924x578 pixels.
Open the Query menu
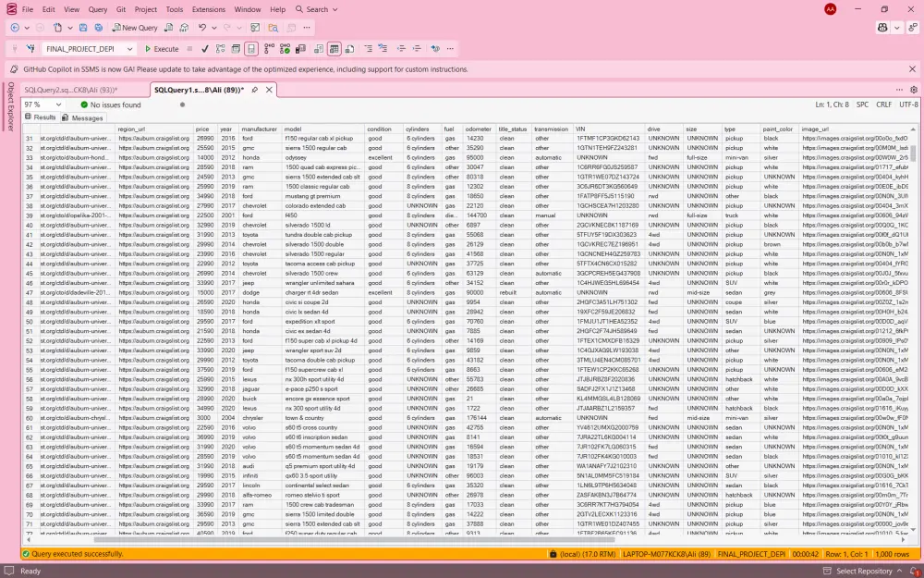[96, 9]
